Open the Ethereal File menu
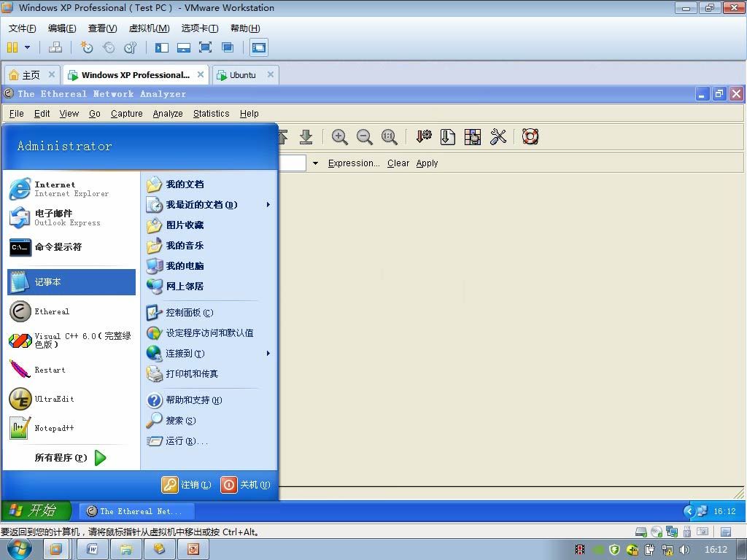Viewport: 747px width, 560px height. tap(16, 113)
